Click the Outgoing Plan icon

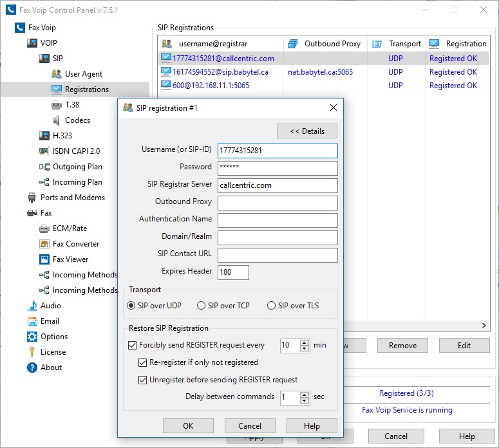click(44, 167)
